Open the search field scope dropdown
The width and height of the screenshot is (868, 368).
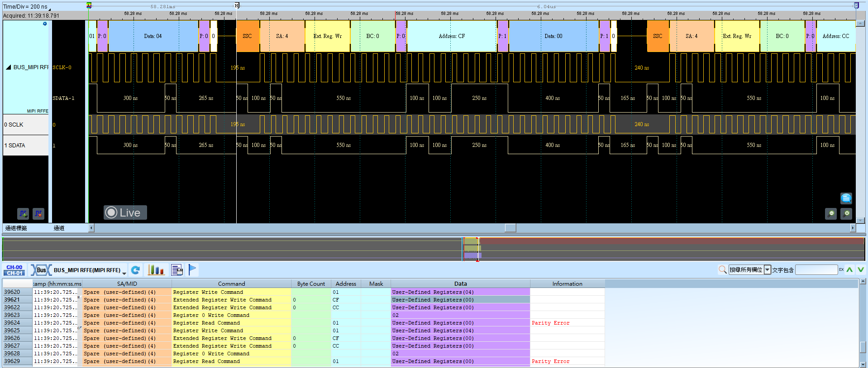[x=767, y=270]
